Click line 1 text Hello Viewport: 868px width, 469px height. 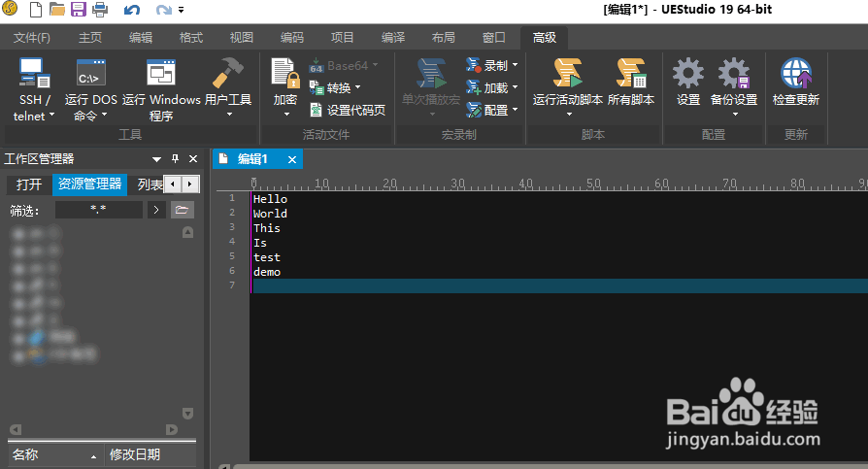pyautogui.click(x=270, y=199)
